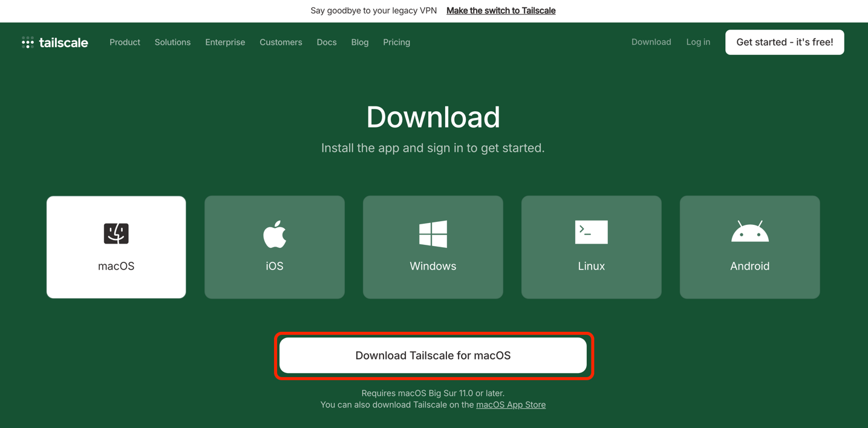
Task: Open the Customers nav item
Action: (x=281, y=42)
